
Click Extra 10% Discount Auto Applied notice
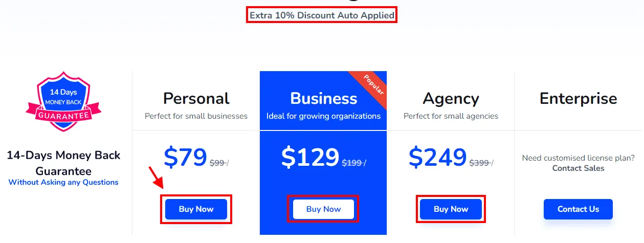tap(322, 15)
